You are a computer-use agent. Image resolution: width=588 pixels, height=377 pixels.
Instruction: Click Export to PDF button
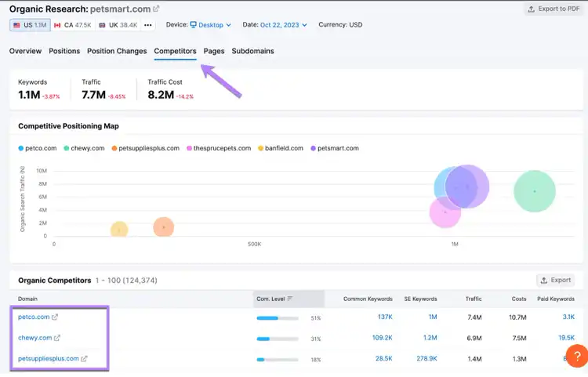point(554,9)
